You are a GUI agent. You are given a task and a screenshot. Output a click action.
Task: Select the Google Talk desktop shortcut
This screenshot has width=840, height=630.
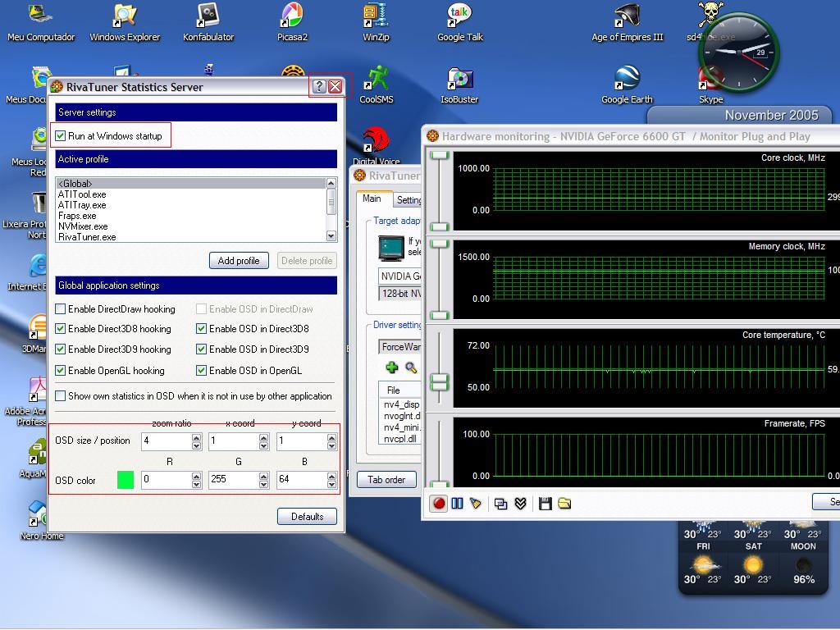[x=459, y=22]
